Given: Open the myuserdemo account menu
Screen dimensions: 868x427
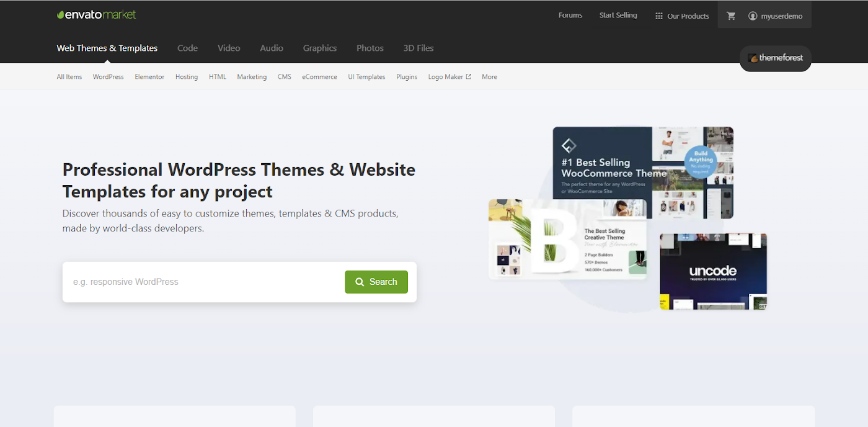Looking at the screenshot, I should (775, 16).
